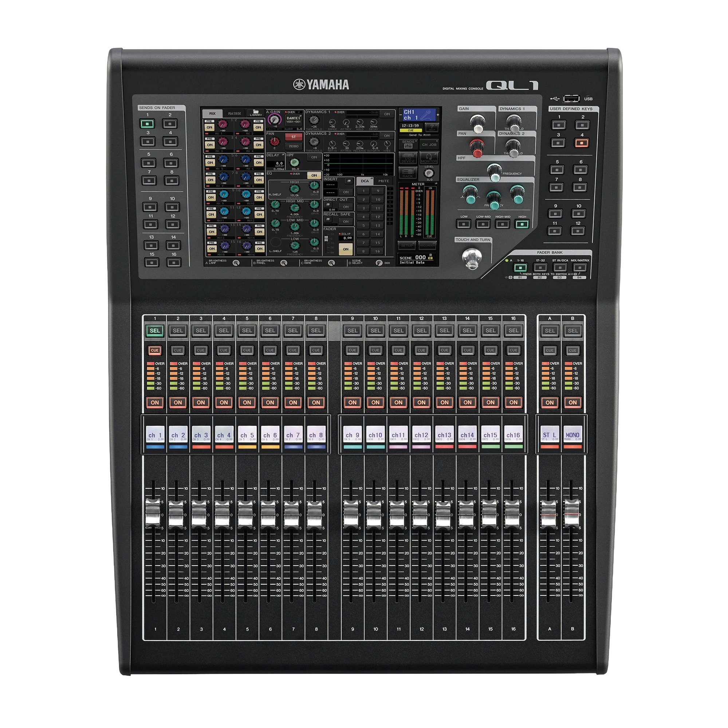Open DIRECT OUT popup icon
This screenshot has width=728, height=728.
pyautogui.click(x=329, y=205)
